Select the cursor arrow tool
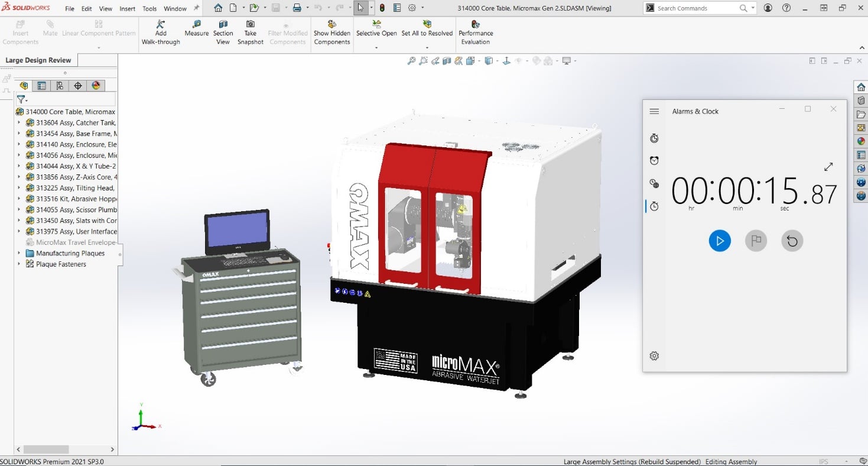Screen dimensions: 868x466 [x=360, y=8]
